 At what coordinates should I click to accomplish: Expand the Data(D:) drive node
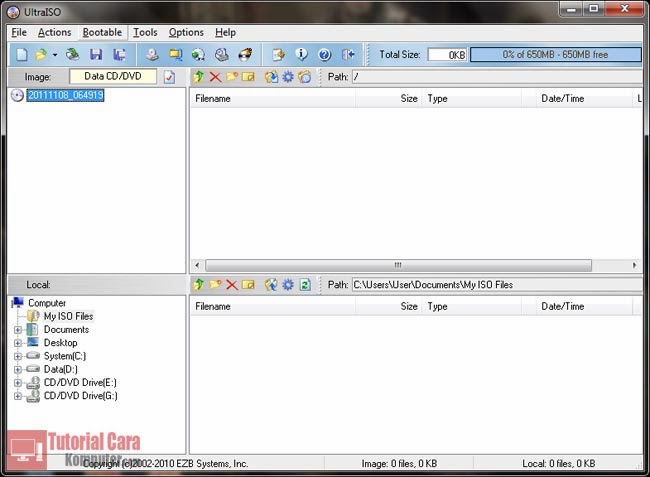tap(18, 369)
